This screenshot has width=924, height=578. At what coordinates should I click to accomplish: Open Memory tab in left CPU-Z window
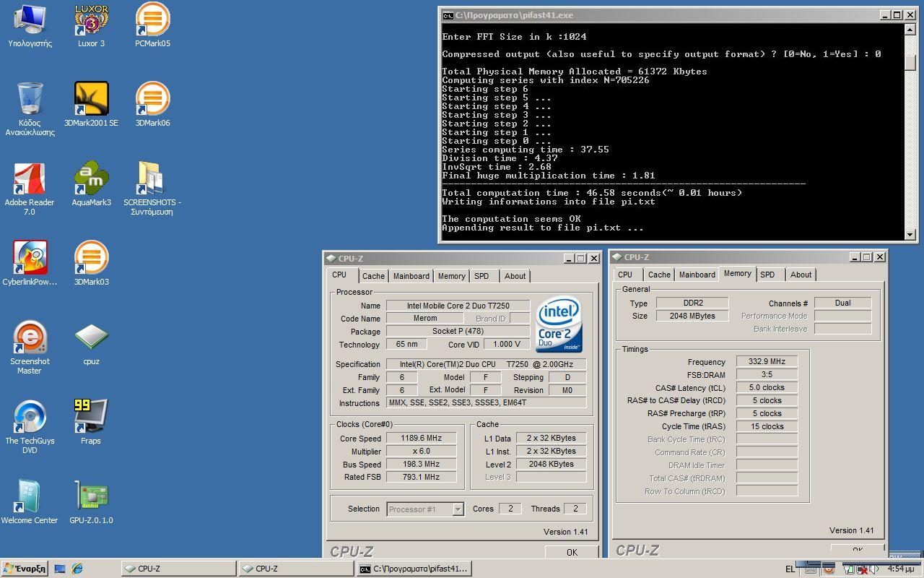(x=451, y=276)
